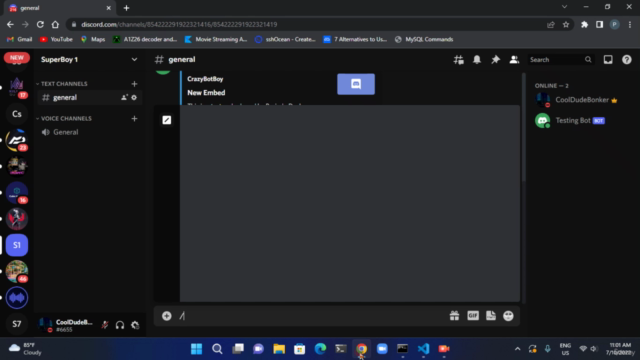640x360 pixels.
Task: Open browser extensions puzzle icon
Action: click(x=584, y=24)
